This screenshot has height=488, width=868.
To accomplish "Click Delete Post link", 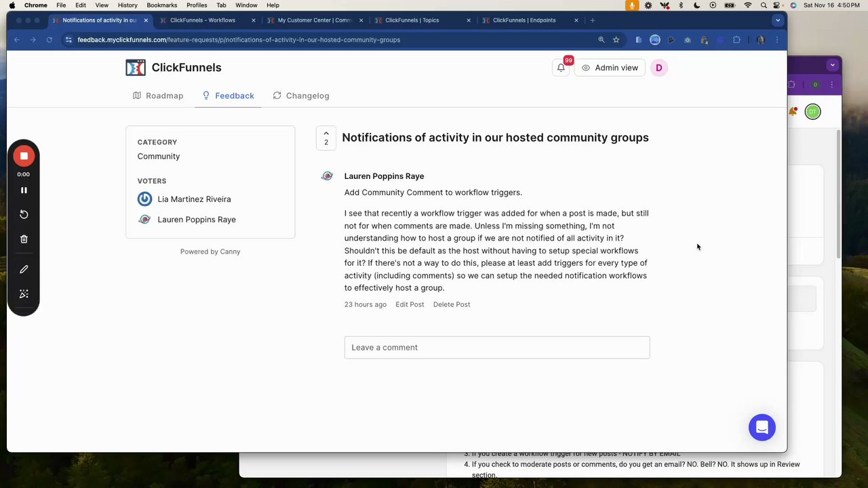I will (452, 304).
